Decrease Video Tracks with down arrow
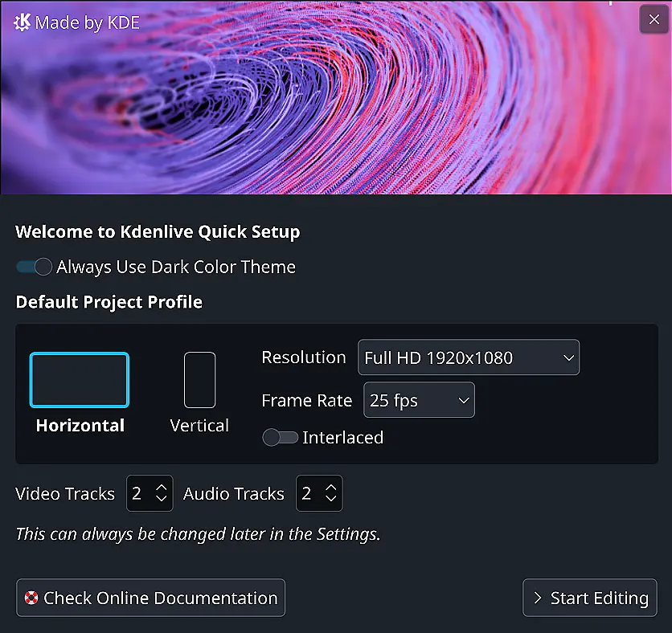 pos(162,500)
